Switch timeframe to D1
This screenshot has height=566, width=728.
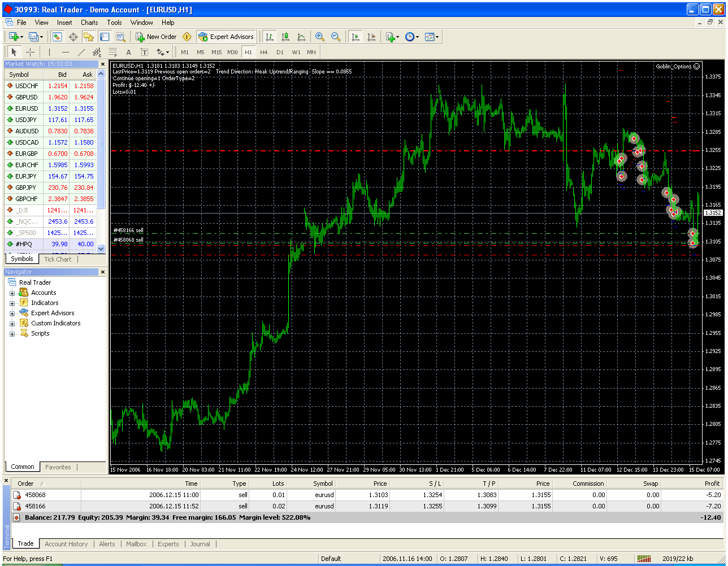[x=280, y=52]
